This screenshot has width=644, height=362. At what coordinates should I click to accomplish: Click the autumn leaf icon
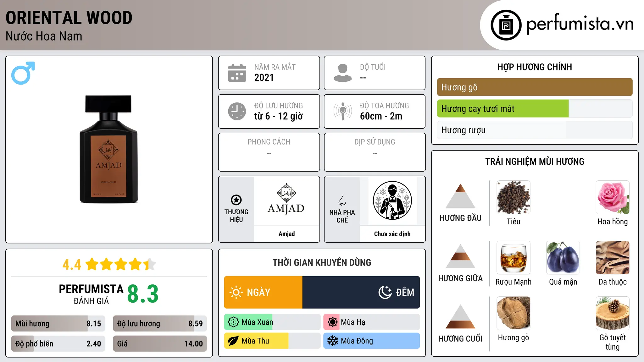tap(233, 341)
